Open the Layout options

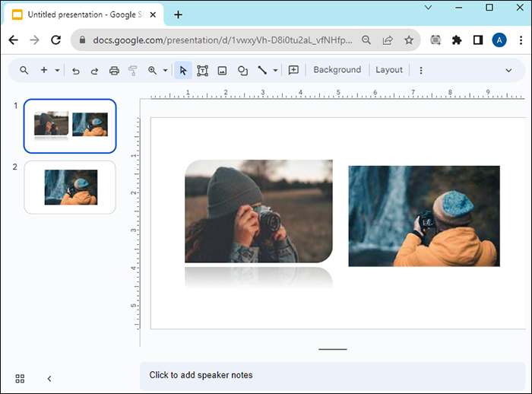point(389,70)
